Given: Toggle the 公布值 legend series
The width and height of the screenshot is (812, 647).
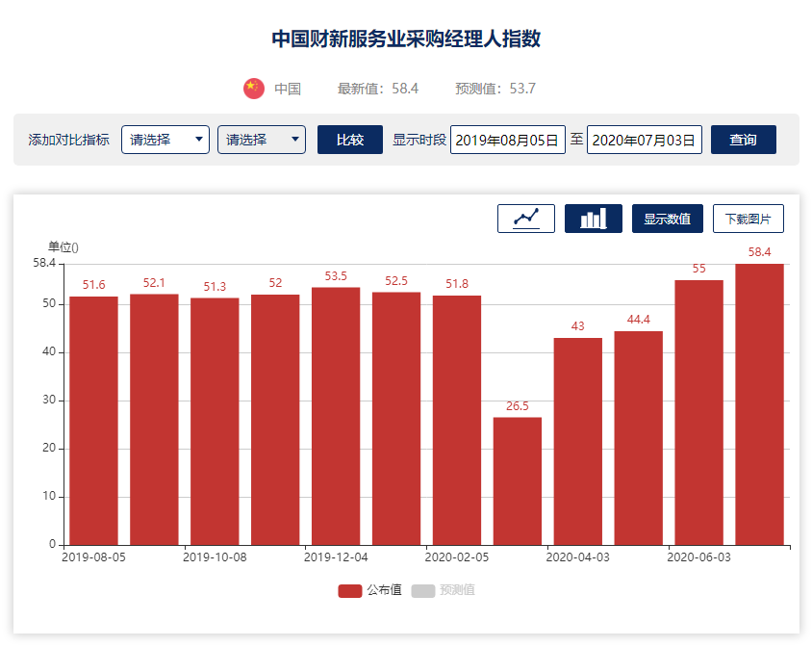Looking at the screenshot, I should tap(369, 590).
